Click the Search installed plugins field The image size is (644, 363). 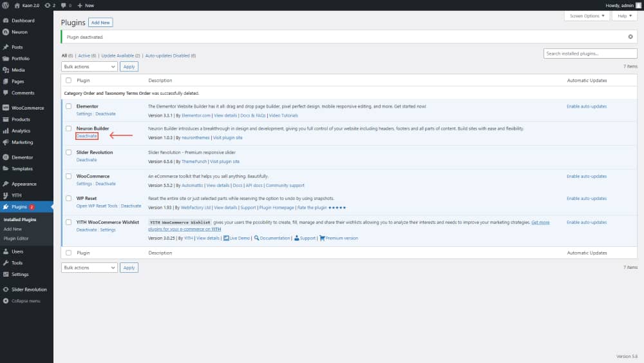590,54
